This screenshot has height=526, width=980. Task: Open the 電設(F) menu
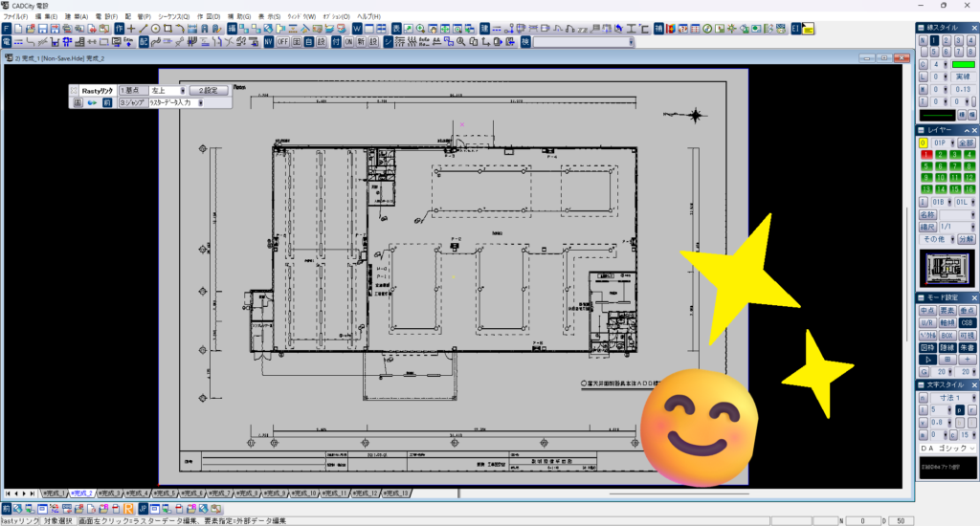click(107, 17)
